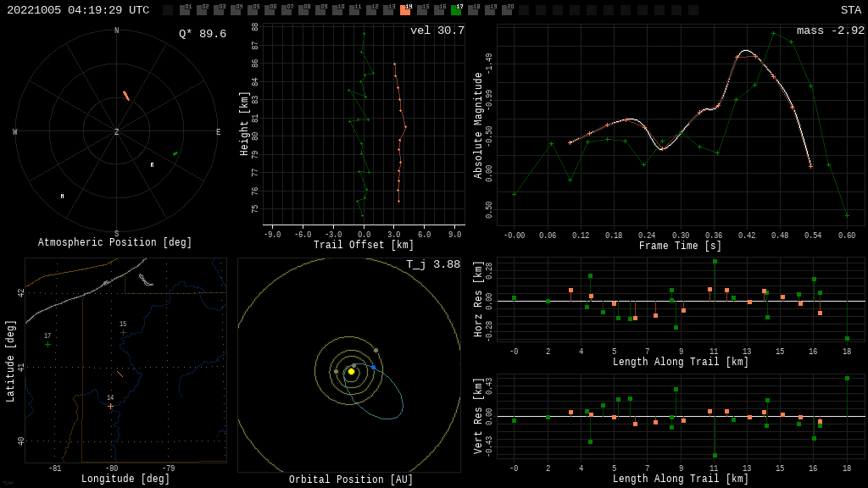Viewport: 868px width, 488px height.
Task: Click the orange meteor track on map
Action: [x=120, y=374]
